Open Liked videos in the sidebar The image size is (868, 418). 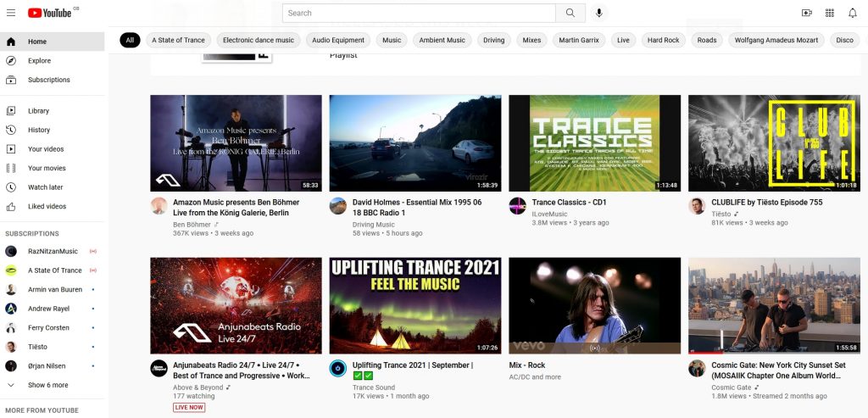click(47, 206)
